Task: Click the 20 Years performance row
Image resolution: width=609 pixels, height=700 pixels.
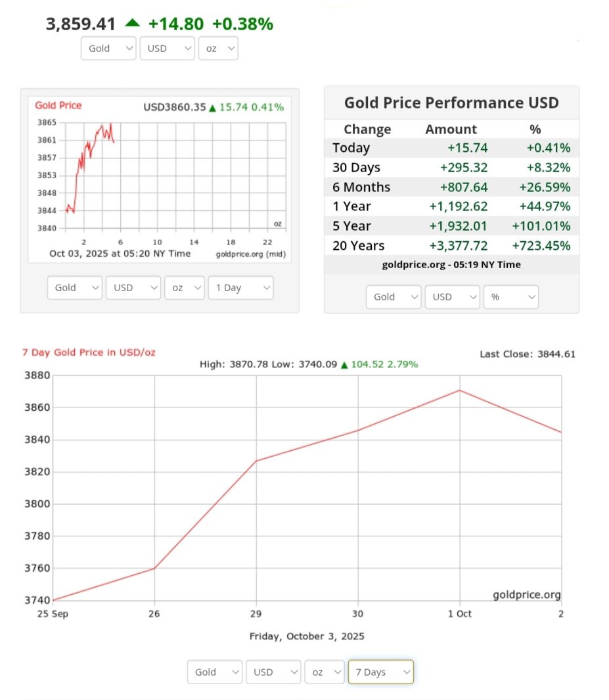Action: pos(451,246)
